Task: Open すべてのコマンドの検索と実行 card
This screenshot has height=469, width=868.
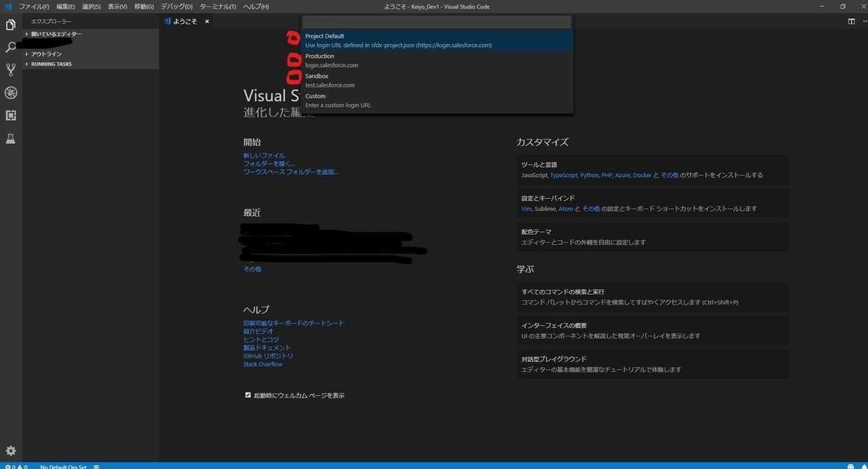Action: [653, 296]
